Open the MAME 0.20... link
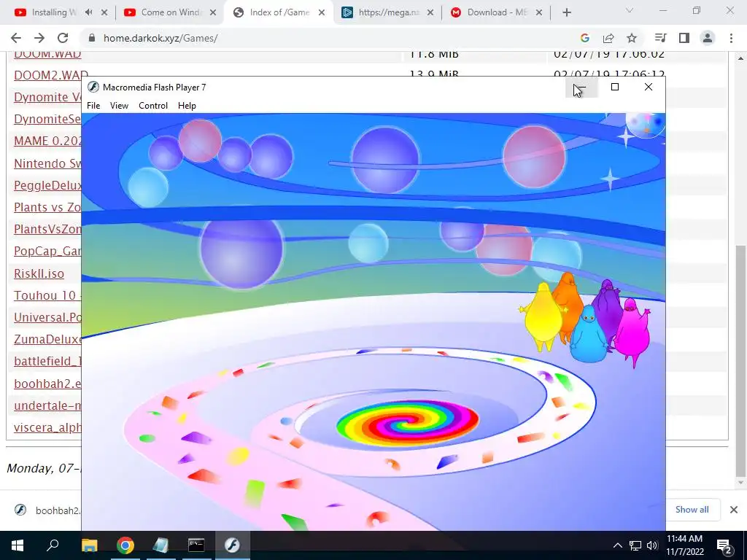 coord(47,141)
